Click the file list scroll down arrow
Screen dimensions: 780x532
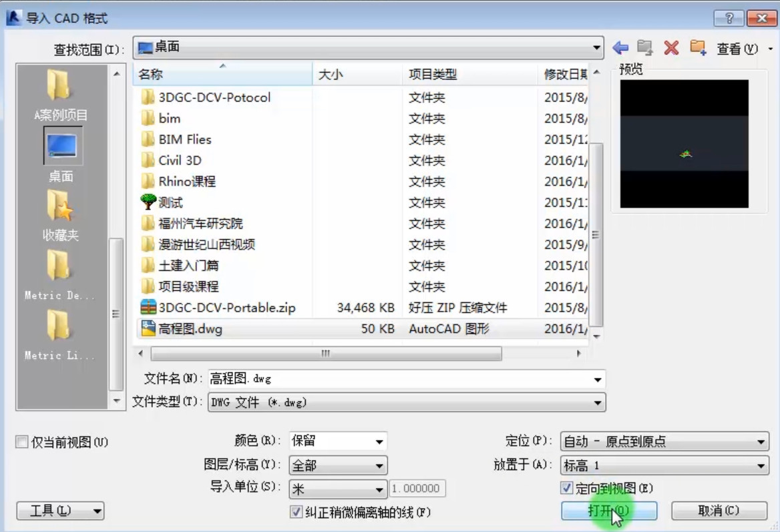tap(596, 336)
